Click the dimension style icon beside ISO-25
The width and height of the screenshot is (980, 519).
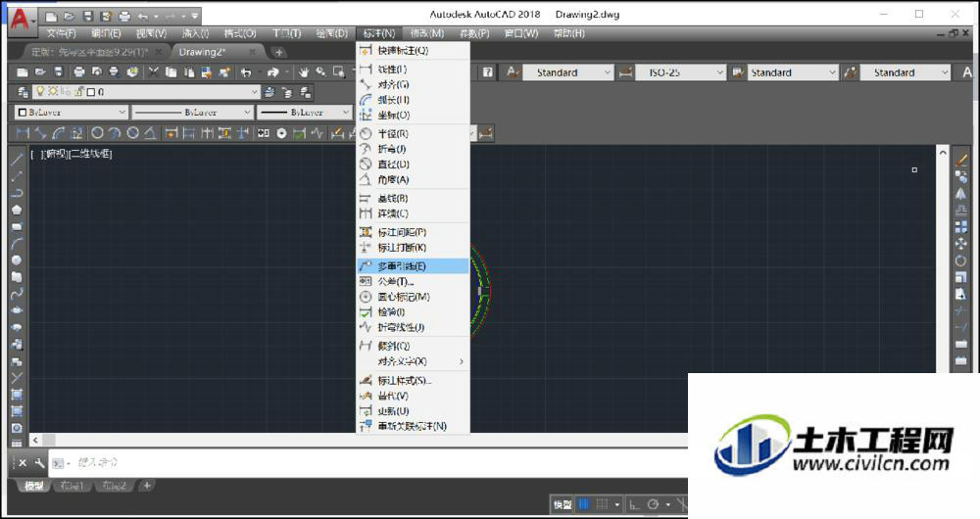click(625, 72)
